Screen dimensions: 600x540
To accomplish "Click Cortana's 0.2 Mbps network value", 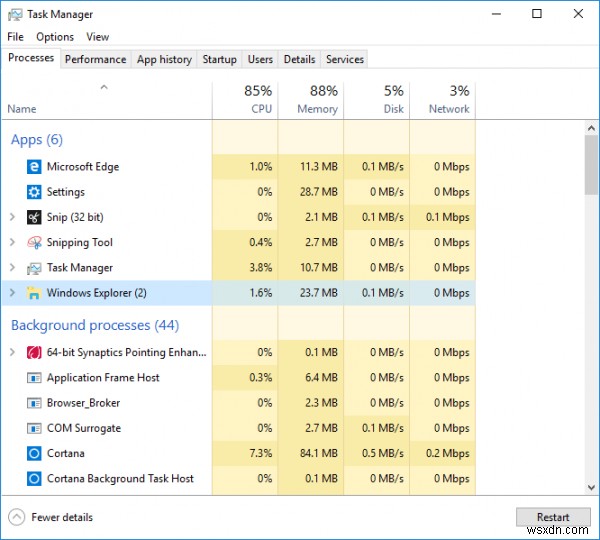I will [448, 454].
